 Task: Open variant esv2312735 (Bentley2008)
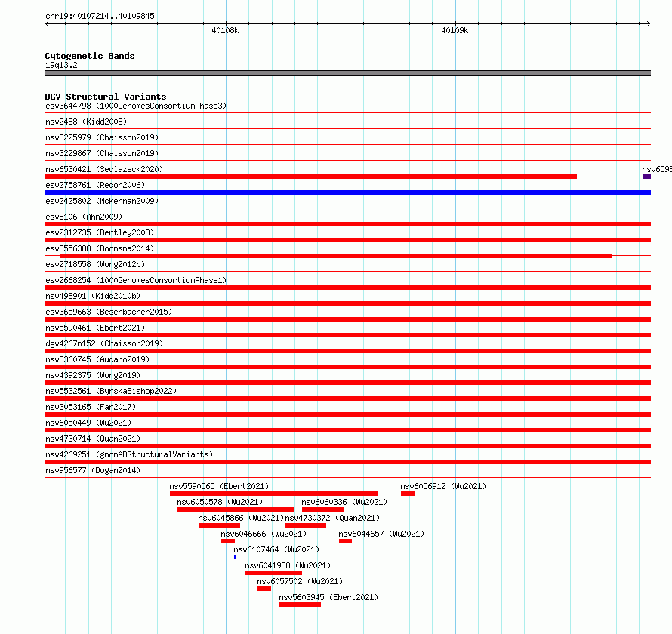(x=100, y=232)
